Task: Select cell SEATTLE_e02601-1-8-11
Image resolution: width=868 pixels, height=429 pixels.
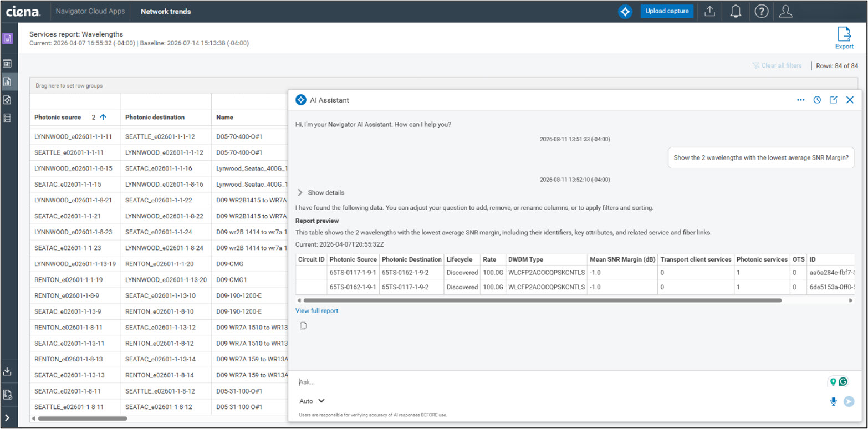Action: tap(75, 407)
